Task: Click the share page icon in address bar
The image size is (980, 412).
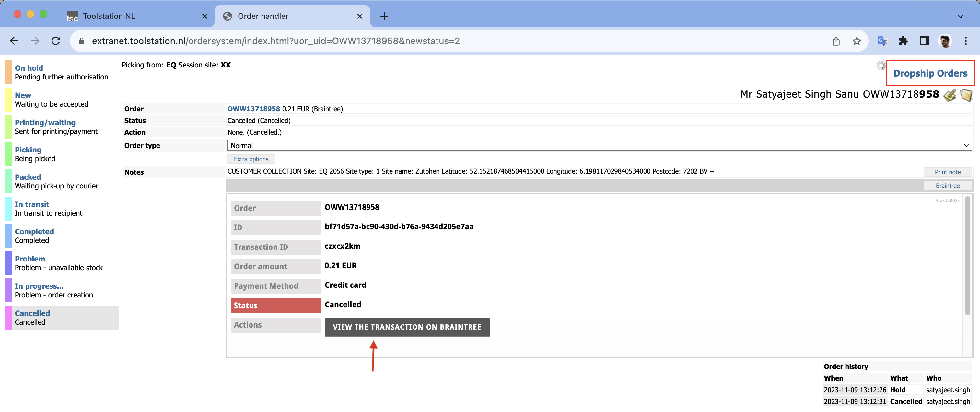Action: point(836,41)
